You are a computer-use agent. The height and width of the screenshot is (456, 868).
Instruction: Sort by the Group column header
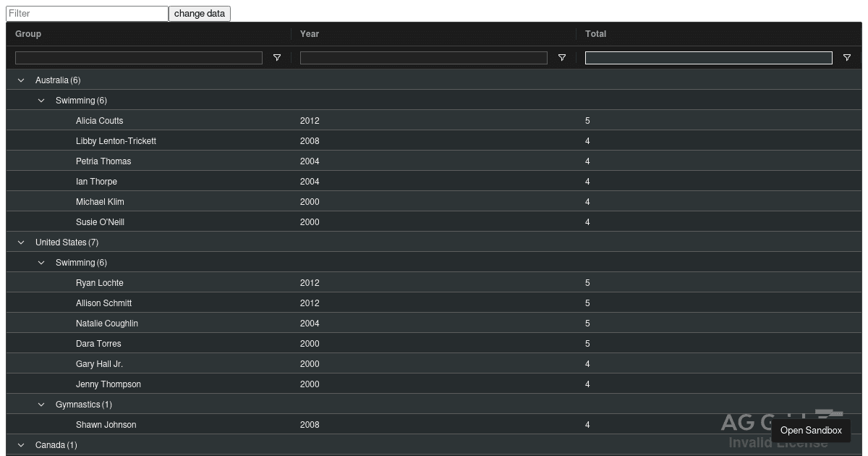(27, 34)
